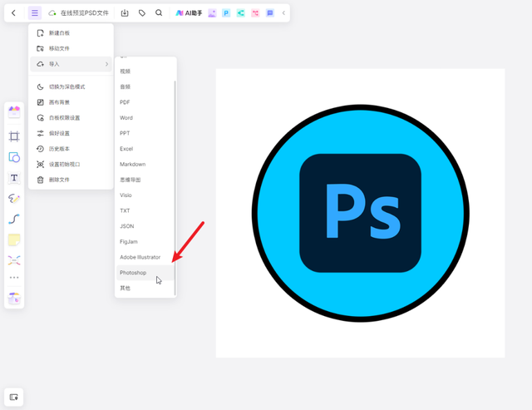Import a Word document
This screenshot has width=532, height=410.
coord(145,118)
